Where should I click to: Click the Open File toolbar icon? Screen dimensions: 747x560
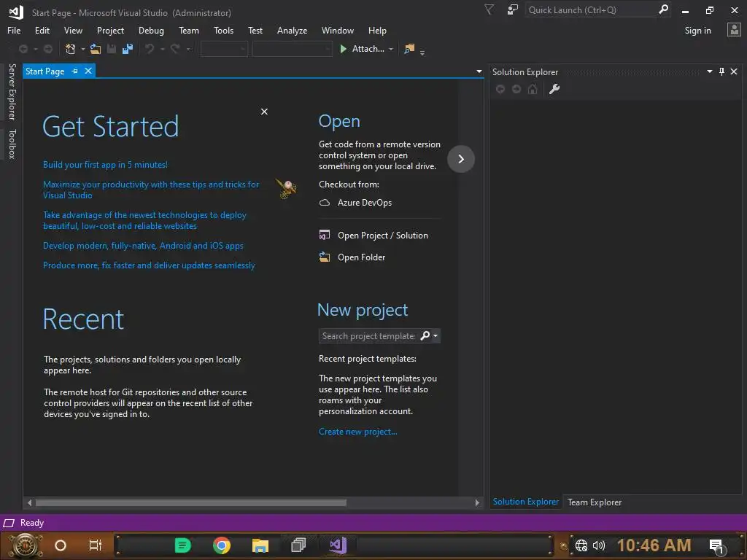96,49
